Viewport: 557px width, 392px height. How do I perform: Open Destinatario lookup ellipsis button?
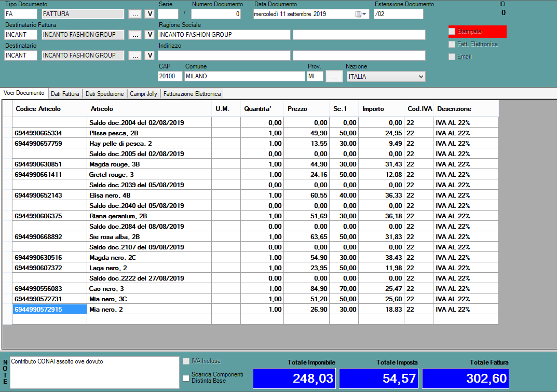tap(135, 55)
